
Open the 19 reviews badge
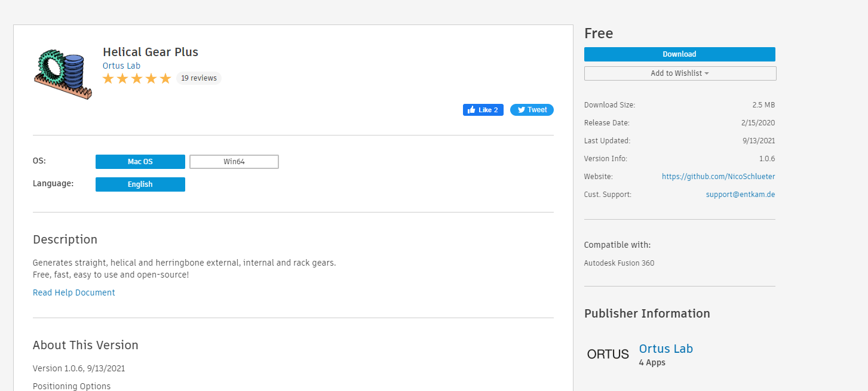[199, 78]
